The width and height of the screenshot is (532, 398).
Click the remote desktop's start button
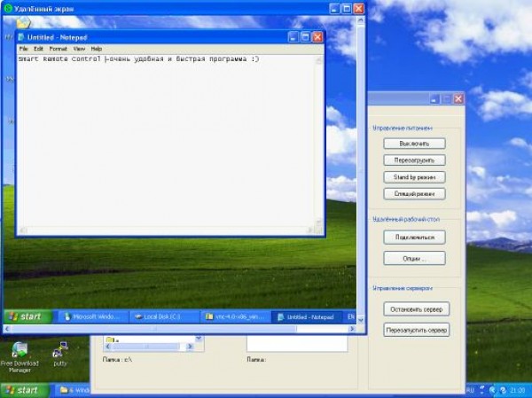(28, 317)
